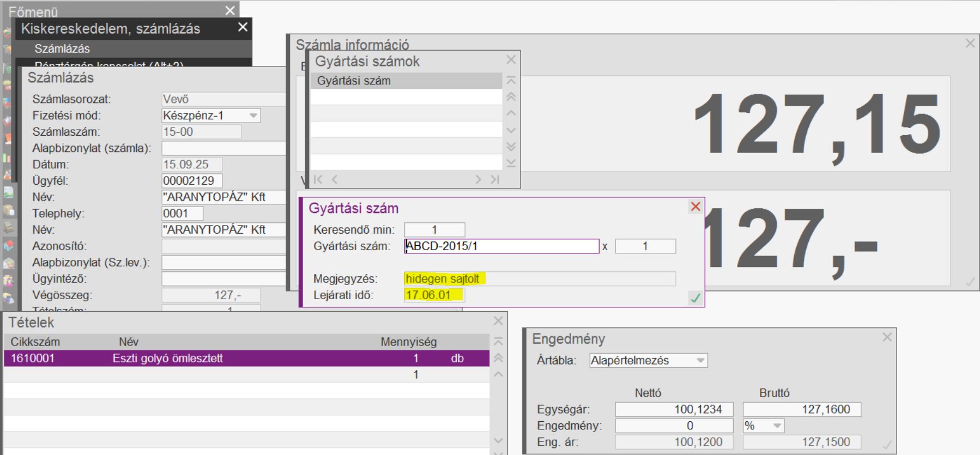Close the Számla információ window
The image size is (980, 455).
click(970, 43)
